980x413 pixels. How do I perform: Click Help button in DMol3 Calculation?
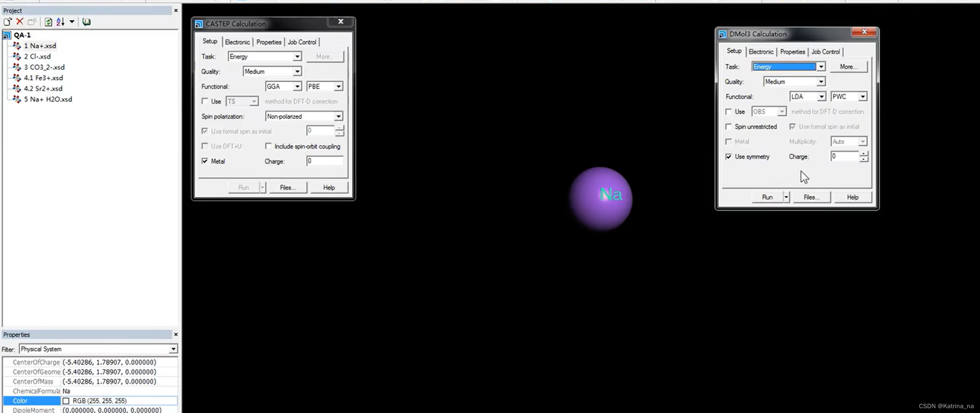(x=853, y=197)
